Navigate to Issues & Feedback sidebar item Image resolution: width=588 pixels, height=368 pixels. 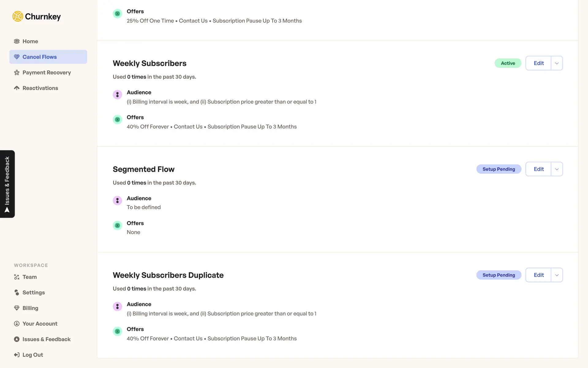46,339
